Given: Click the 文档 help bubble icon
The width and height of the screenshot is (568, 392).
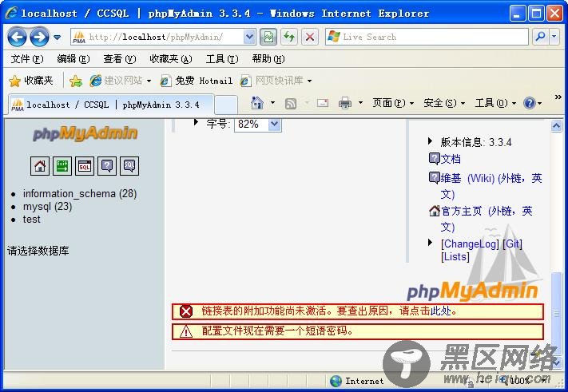Looking at the screenshot, I should click(x=435, y=159).
